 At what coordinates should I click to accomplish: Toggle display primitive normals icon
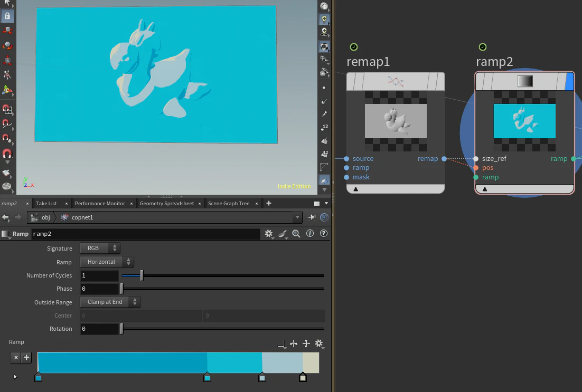point(324,140)
